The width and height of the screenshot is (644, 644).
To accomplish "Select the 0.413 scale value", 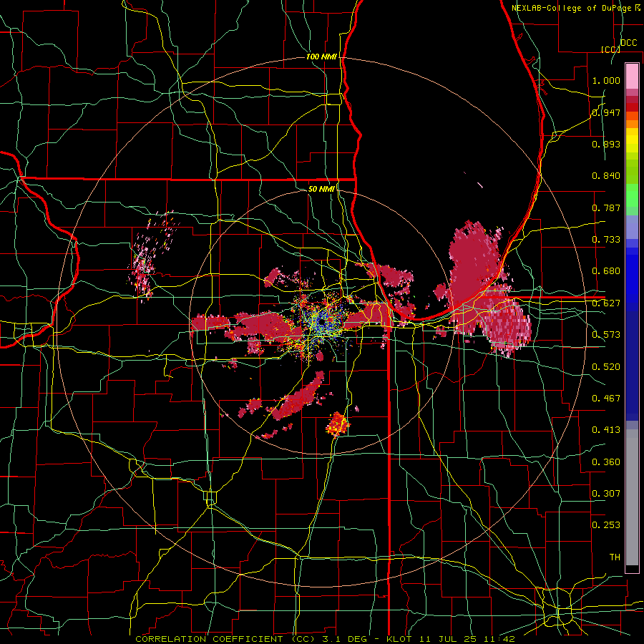I will pos(606,430).
